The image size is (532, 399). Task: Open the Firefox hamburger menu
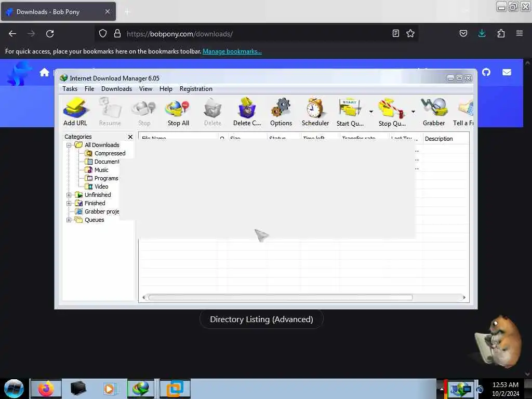[x=520, y=33]
